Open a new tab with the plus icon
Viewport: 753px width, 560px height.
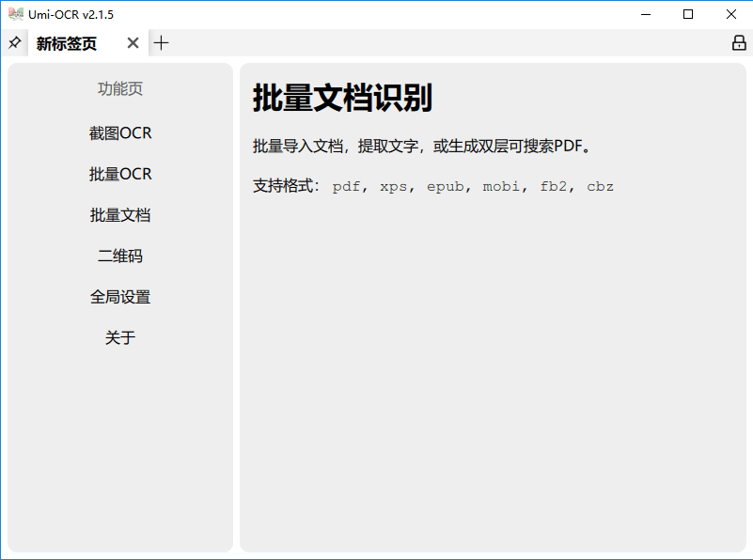pos(161,42)
